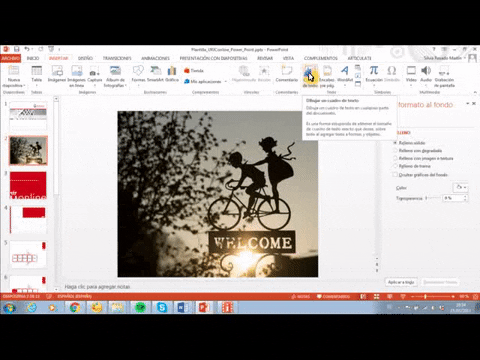Viewport: 480px width, 360px height.
Task: Click the Captura screenshot tool
Action: (95, 75)
